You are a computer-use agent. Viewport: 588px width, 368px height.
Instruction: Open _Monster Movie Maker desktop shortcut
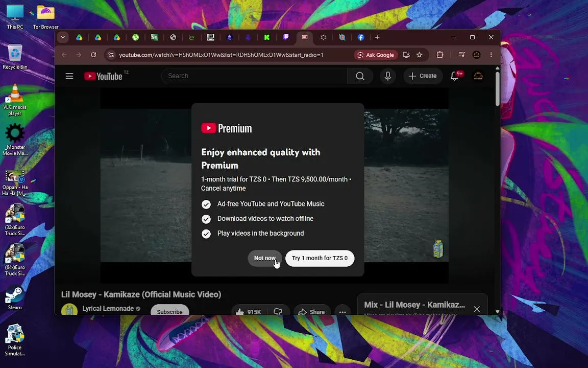coord(15,140)
